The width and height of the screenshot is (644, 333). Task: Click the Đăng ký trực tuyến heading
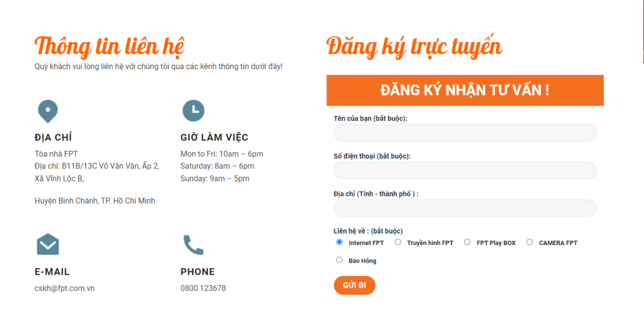[414, 46]
